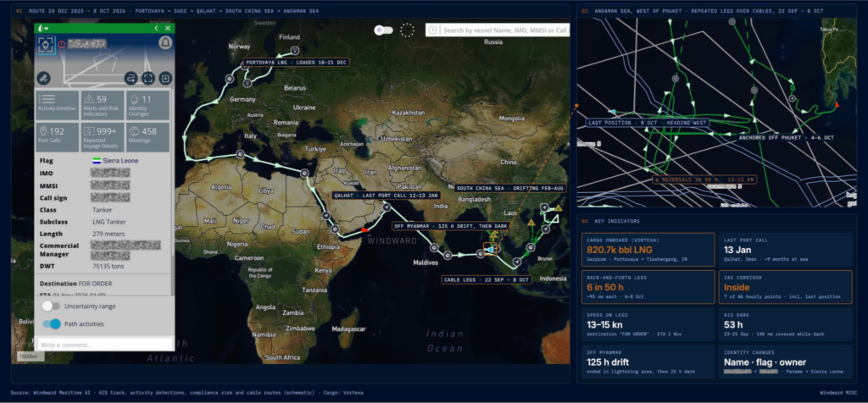
Task: Click the vessel search input field
Action: pos(505,30)
